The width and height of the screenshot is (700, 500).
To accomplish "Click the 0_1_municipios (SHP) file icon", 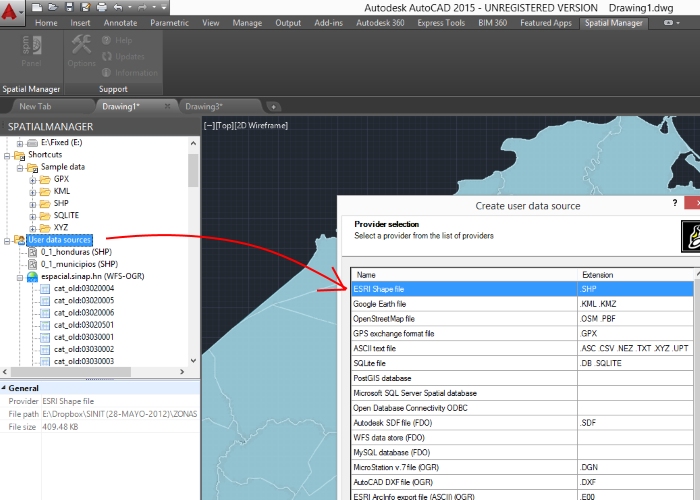I will [32, 264].
